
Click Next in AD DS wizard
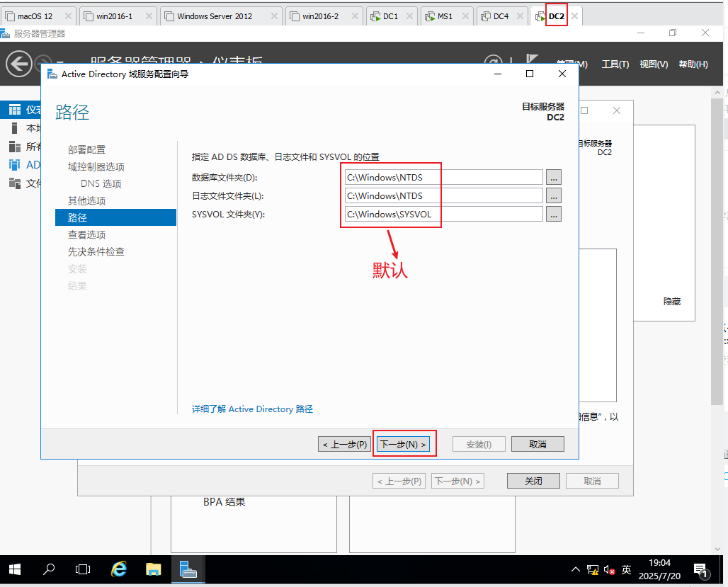403,445
